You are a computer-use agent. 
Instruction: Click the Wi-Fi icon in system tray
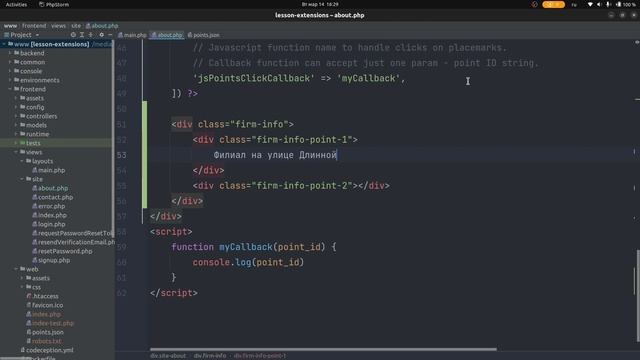590,4
